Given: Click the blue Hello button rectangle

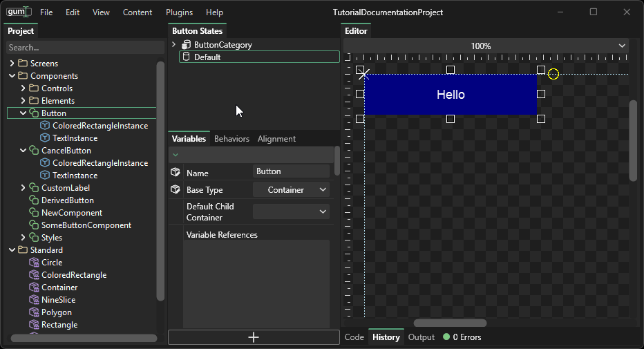Looking at the screenshot, I should (451, 95).
